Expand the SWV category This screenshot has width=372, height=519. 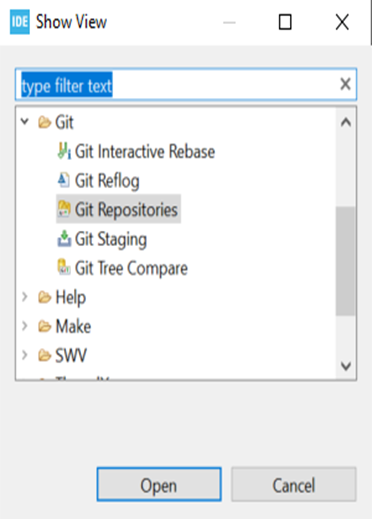(x=25, y=355)
